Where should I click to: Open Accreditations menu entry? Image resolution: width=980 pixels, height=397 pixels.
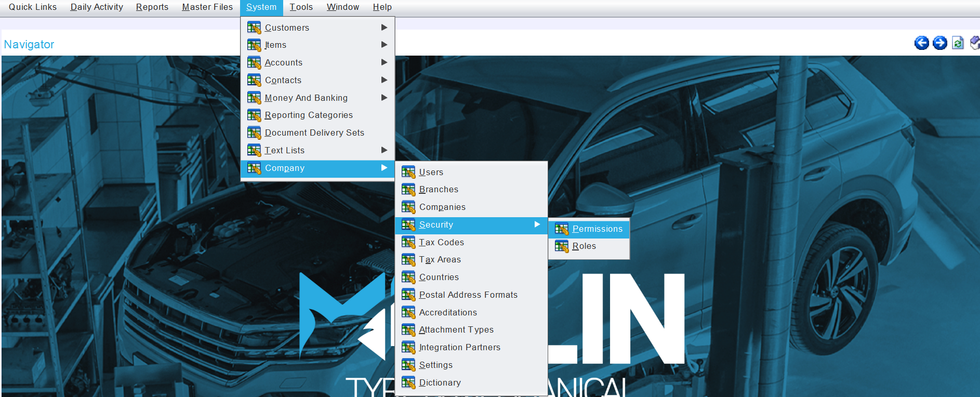471,312
